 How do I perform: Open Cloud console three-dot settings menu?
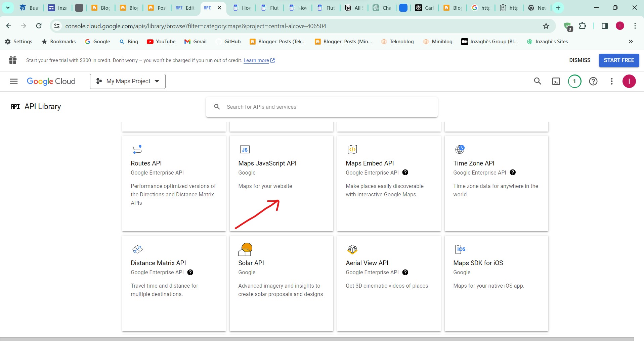612,81
